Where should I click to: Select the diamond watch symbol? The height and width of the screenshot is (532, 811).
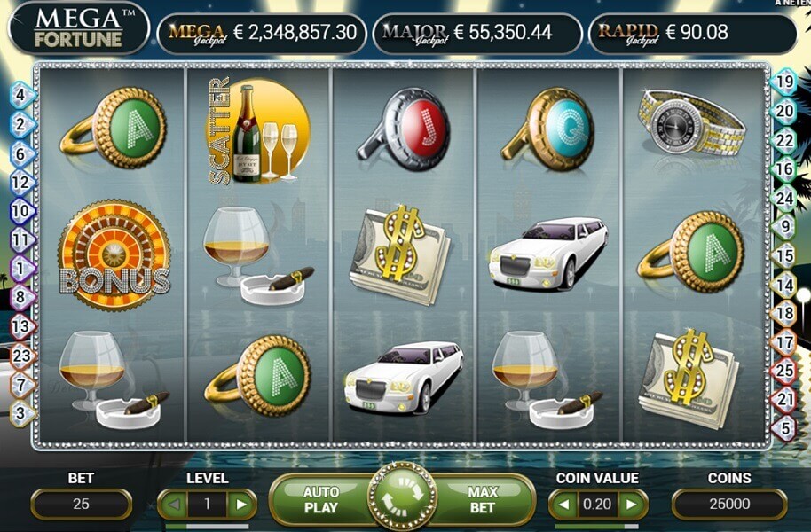(x=692, y=121)
